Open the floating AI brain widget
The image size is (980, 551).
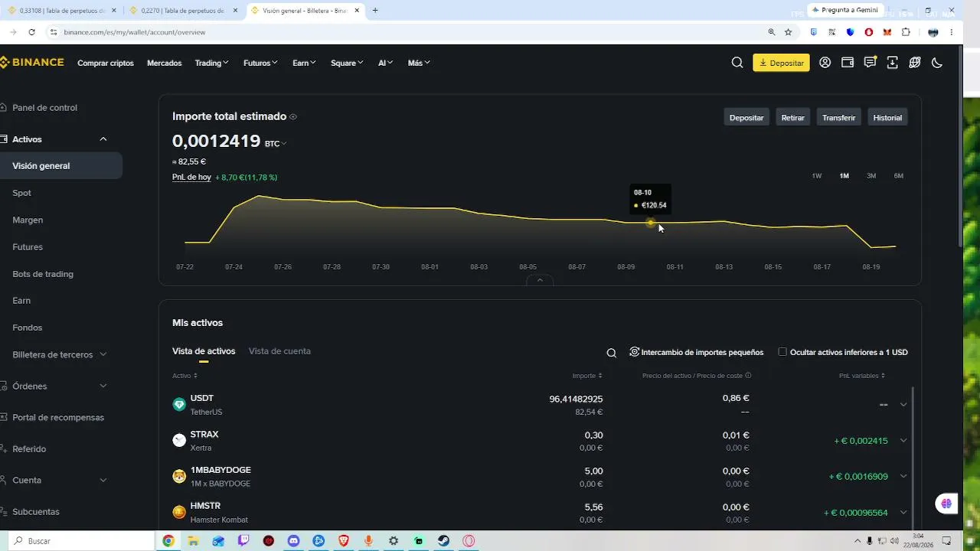click(x=946, y=504)
